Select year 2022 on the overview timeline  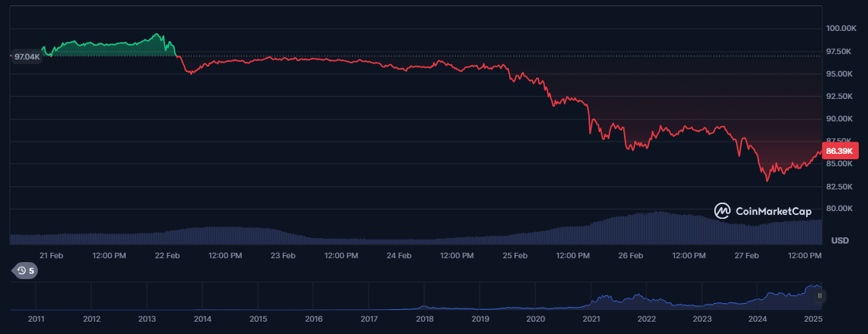646,319
